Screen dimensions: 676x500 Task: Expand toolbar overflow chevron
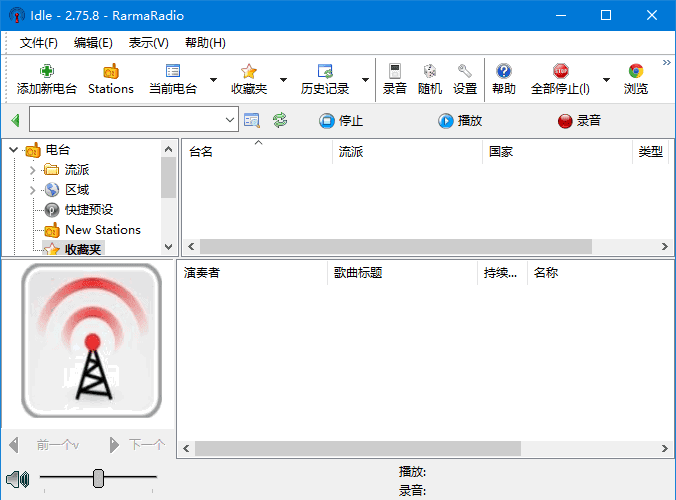point(667,63)
